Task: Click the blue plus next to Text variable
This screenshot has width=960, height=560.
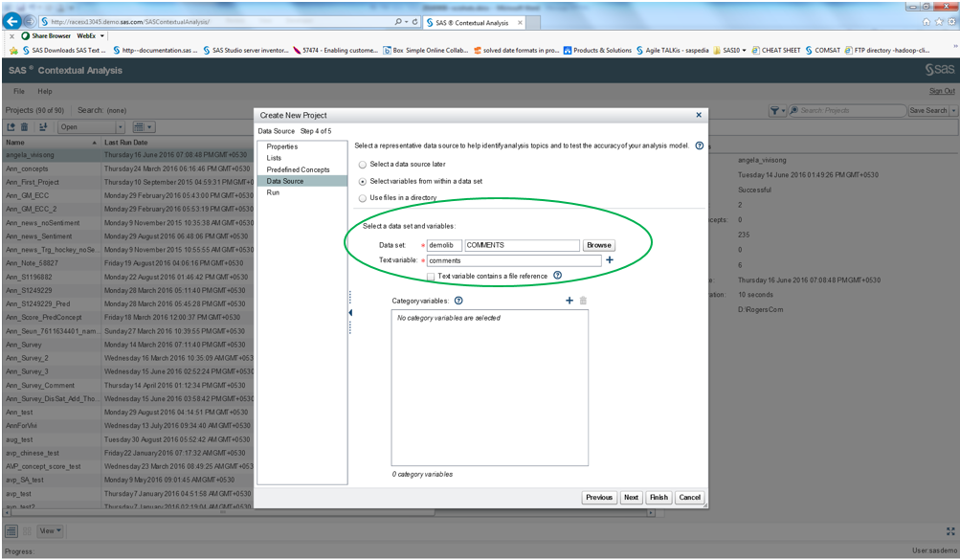Action: (x=609, y=260)
